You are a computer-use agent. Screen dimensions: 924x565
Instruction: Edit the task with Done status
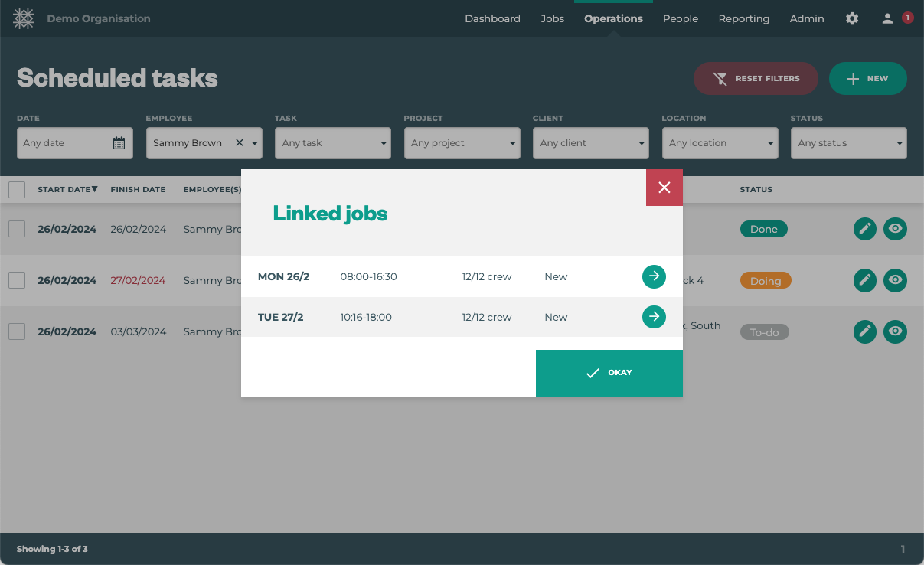click(865, 229)
